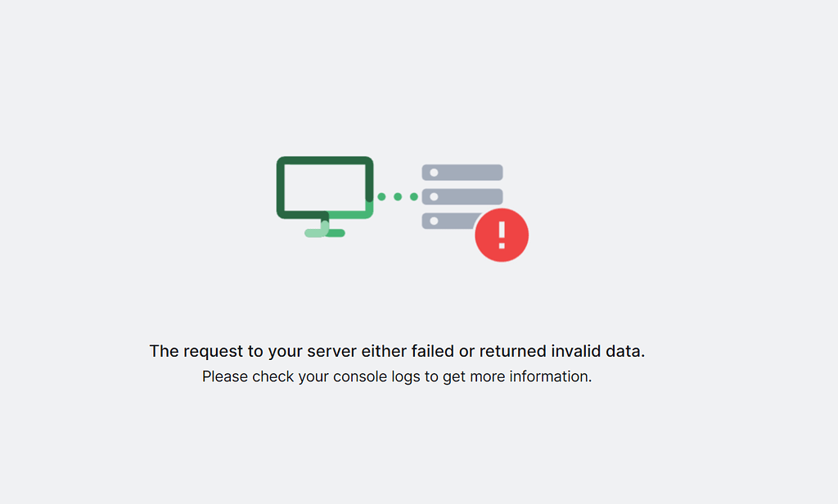This screenshot has height=504, width=838.
Task: Click the white indicator light on top server
Action: click(x=434, y=173)
